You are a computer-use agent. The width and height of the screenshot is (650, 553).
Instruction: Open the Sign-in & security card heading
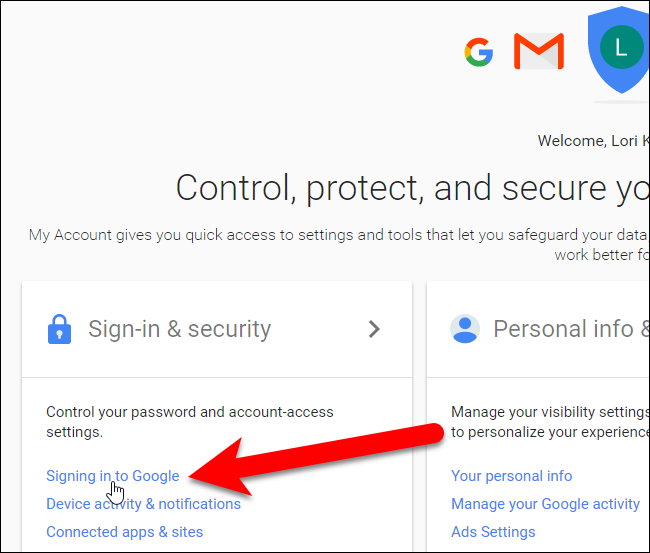coord(179,329)
